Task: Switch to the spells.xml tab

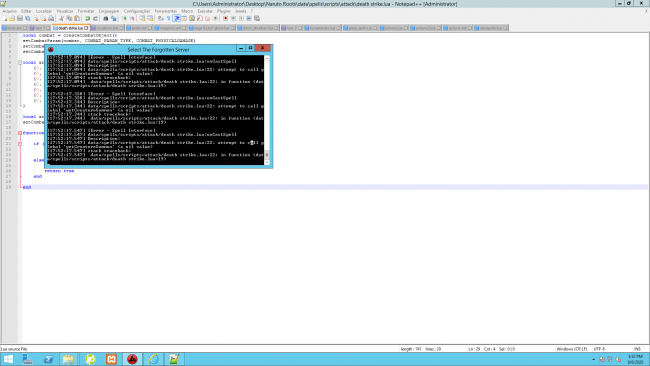Action: tap(139, 28)
